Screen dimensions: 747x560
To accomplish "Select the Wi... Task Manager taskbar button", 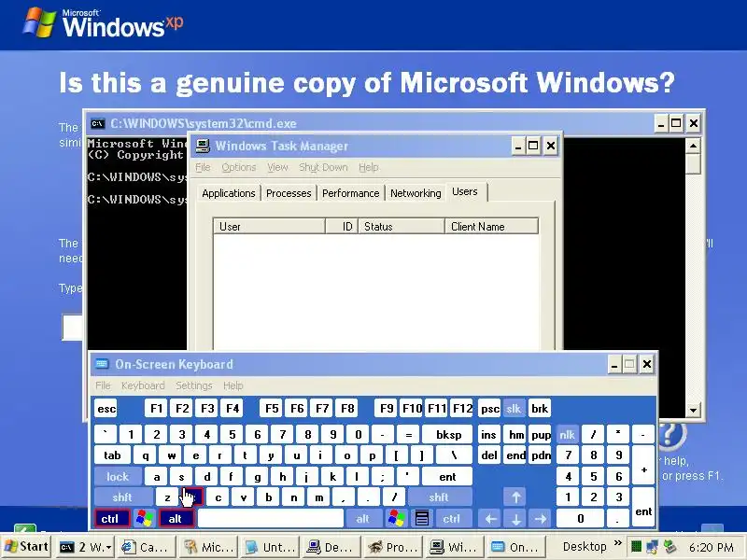I will tap(455, 547).
